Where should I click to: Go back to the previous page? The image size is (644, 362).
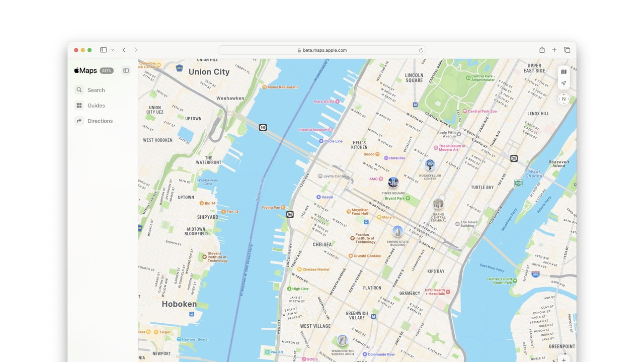click(124, 50)
